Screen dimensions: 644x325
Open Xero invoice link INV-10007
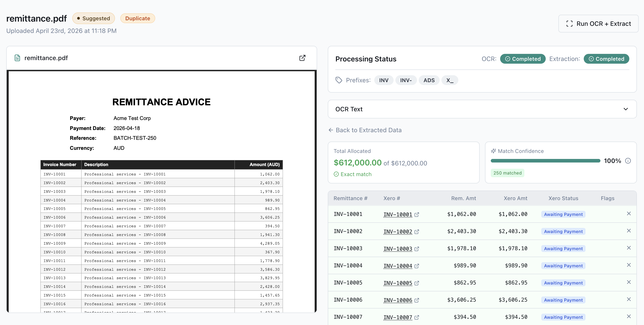pyautogui.click(x=398, y=317)
